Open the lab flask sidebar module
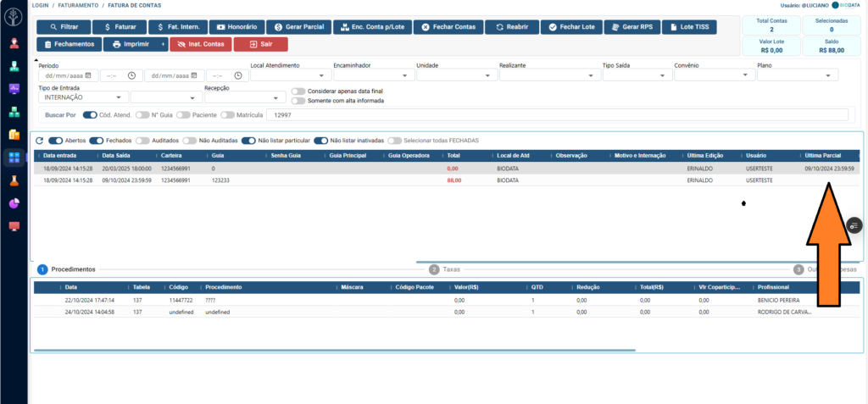 pos(14,180)
